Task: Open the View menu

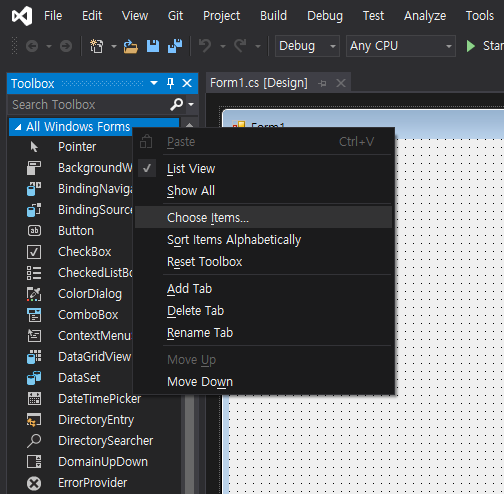Action: pos(135,16)
